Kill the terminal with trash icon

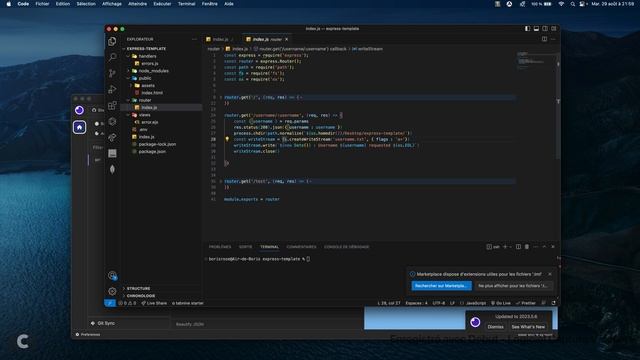(527, 247)
